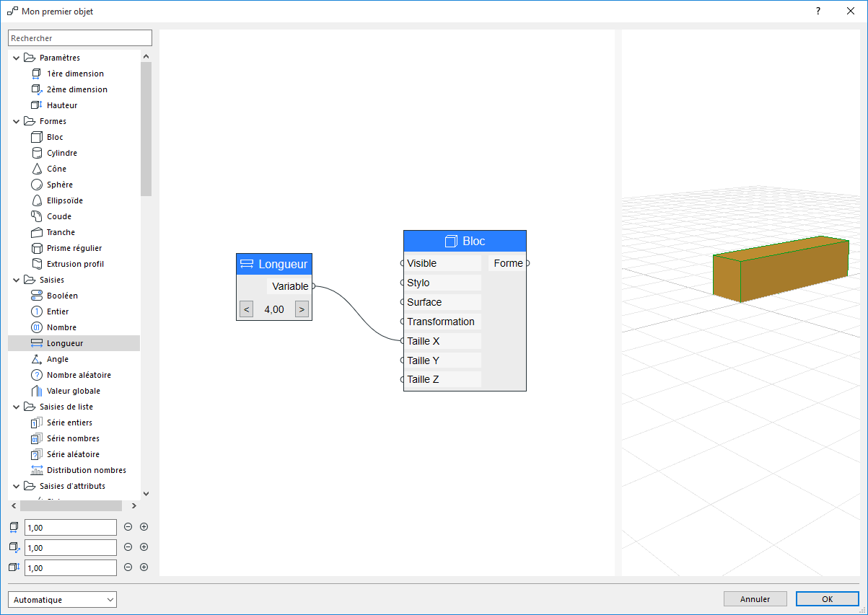Click the OK button
The height and width of the screenshot is (615, 868).
point(827,599)
